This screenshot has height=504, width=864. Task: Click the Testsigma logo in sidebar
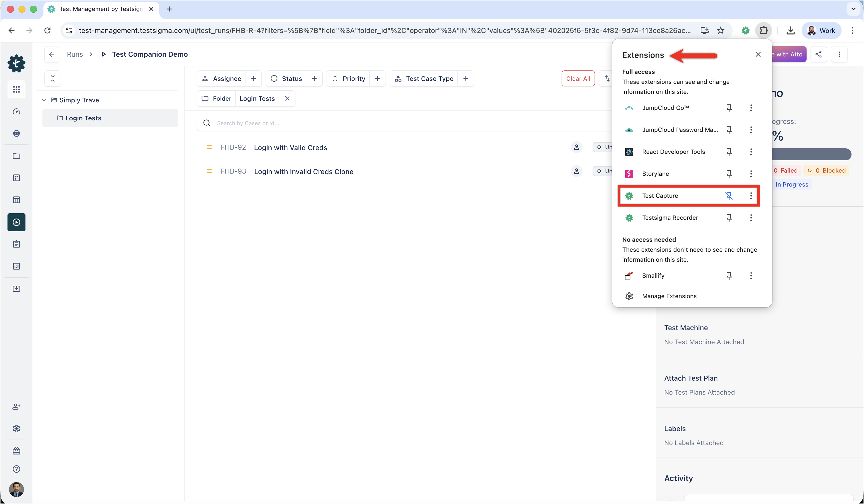(x=16, y=63)
